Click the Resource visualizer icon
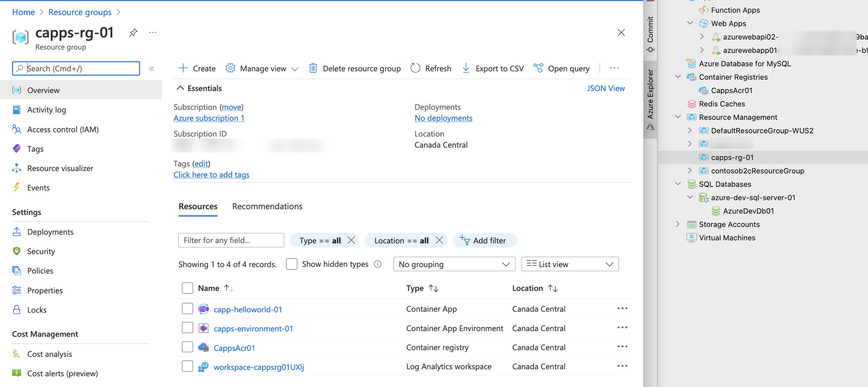The width and height of the screenshot is (868, 387). [x=16, y=168]
